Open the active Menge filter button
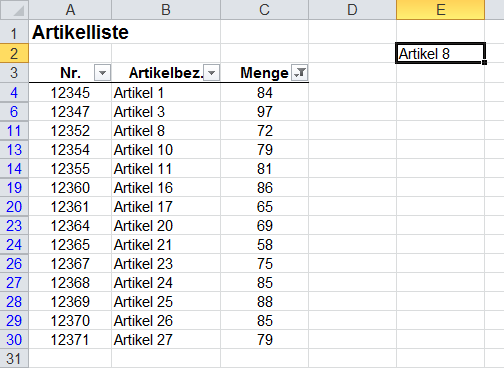 [x=299, y=73]
